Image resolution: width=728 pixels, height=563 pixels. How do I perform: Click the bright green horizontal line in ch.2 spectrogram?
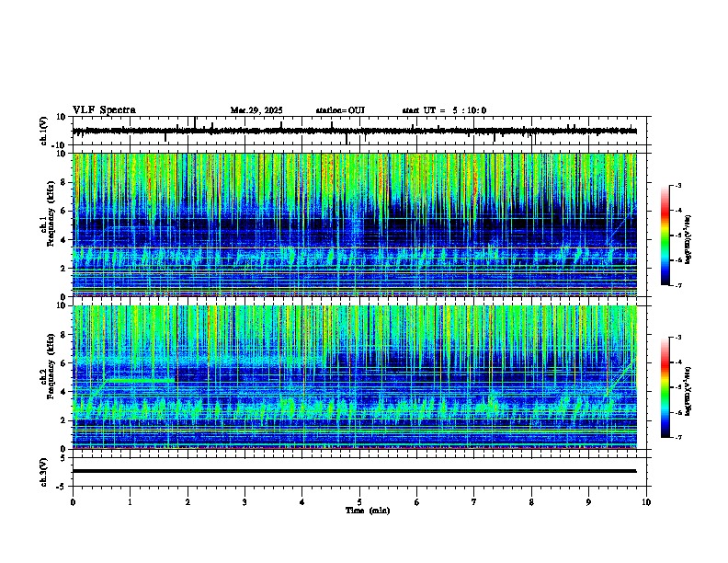click(141, 381)
